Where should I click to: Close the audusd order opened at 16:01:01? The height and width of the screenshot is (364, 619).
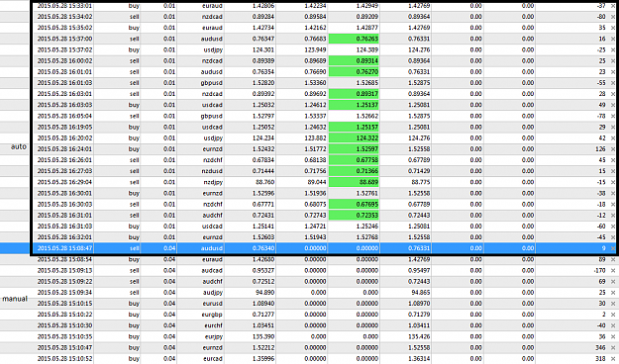[613, 72]
